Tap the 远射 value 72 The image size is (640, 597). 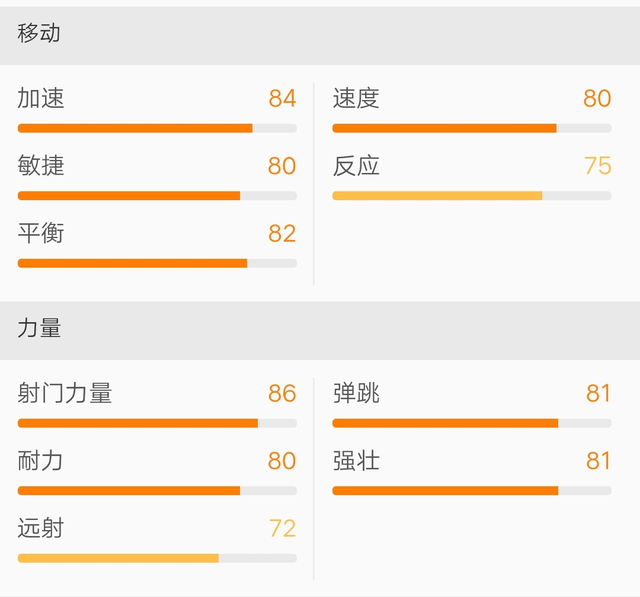click(x=282, y=528)
